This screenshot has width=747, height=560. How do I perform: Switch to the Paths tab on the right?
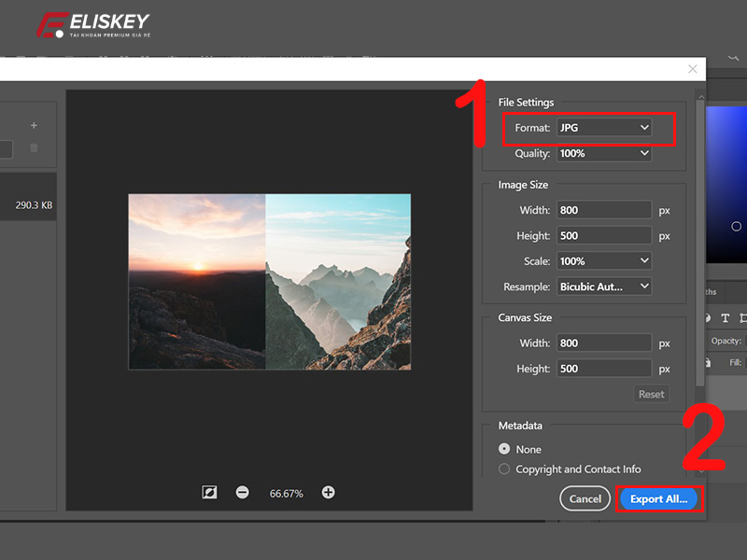point(712,292)
